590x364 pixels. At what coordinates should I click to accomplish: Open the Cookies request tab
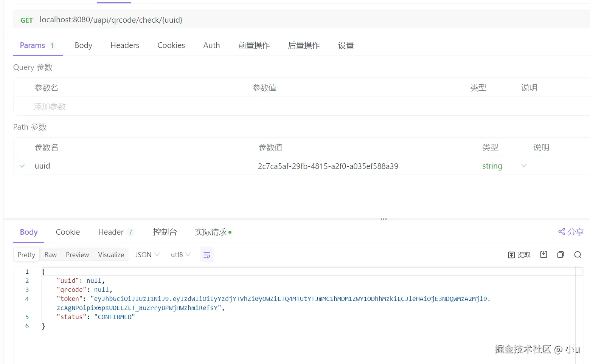point(171,45)
